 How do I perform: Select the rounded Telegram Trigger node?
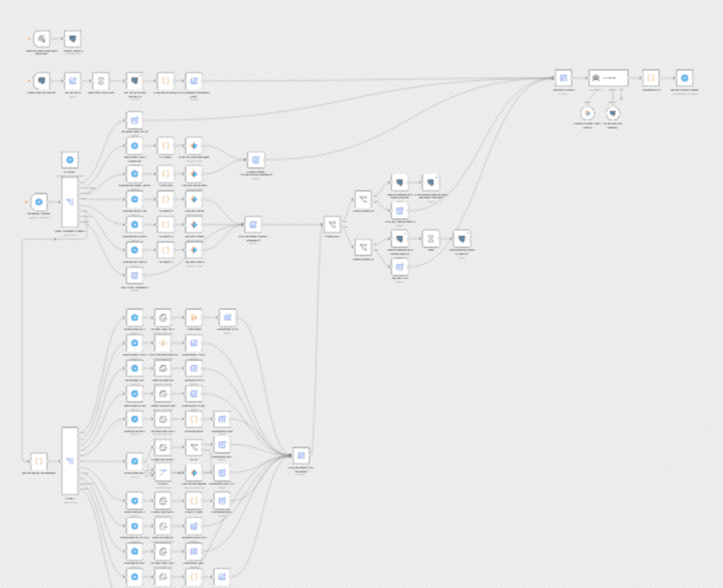pos(39,202)
